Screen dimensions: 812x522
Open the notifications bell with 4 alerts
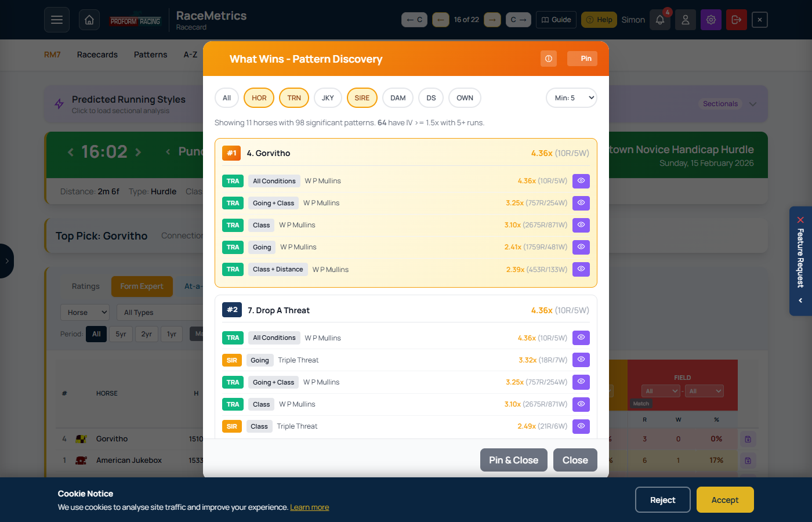659,19
